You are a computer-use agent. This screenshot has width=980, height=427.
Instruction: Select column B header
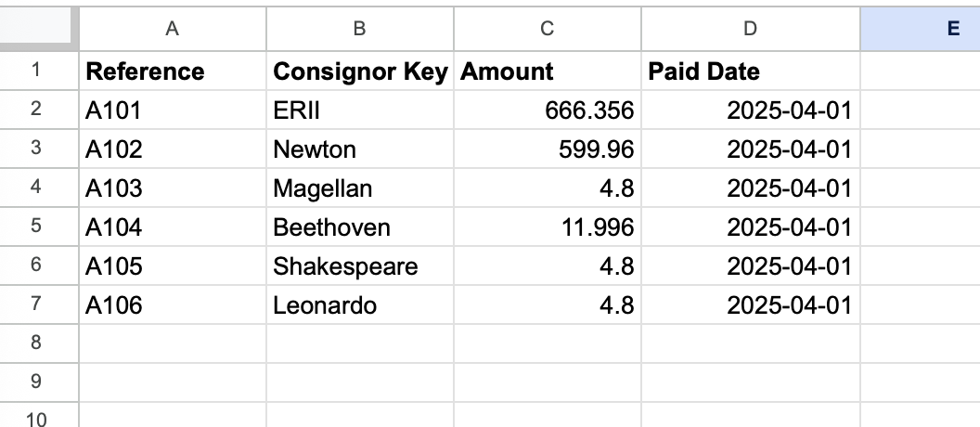coord(359,29)
